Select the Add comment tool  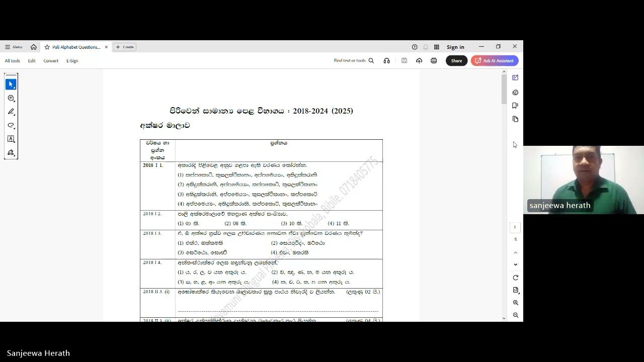pos(11,98)
